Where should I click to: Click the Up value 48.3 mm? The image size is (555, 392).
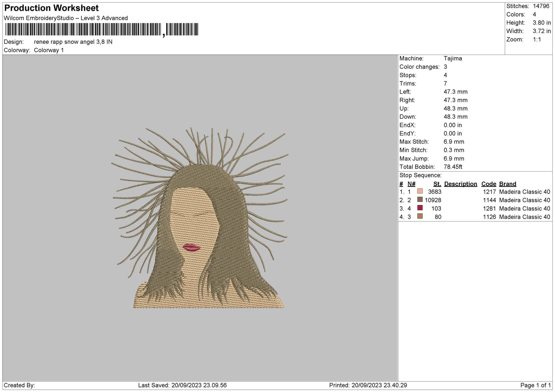456,109
